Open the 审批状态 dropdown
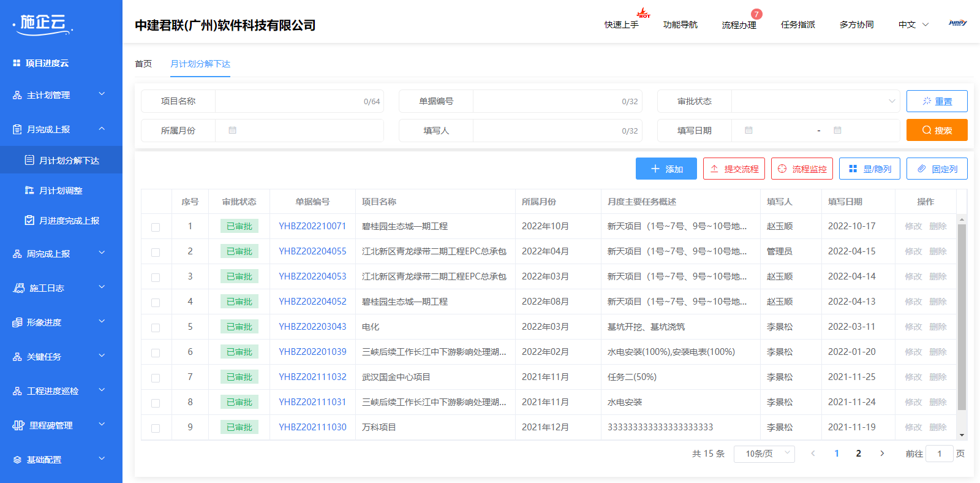This screenshot has width=980, height=483. (815, 101)
